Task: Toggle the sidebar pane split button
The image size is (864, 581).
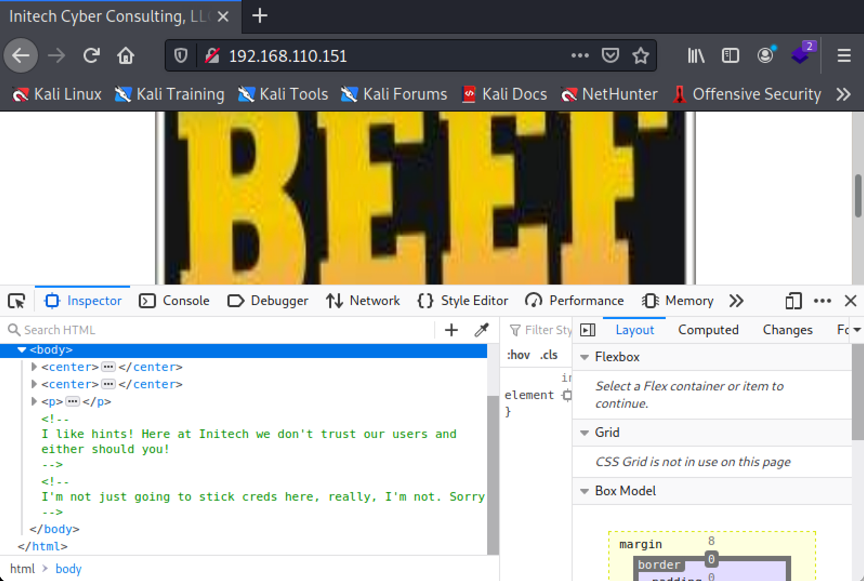Action: (x=588, y=330)
